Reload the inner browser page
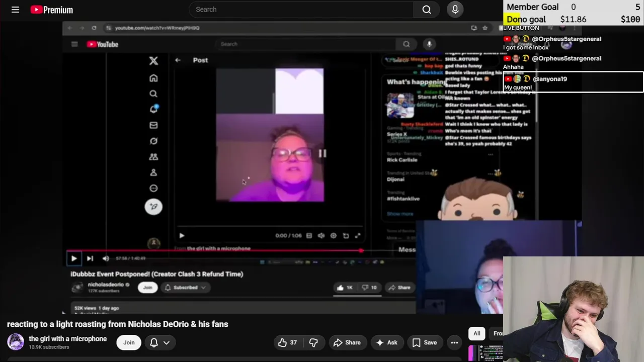Viewport: 644px width, 362px height. tap(94, 28)
